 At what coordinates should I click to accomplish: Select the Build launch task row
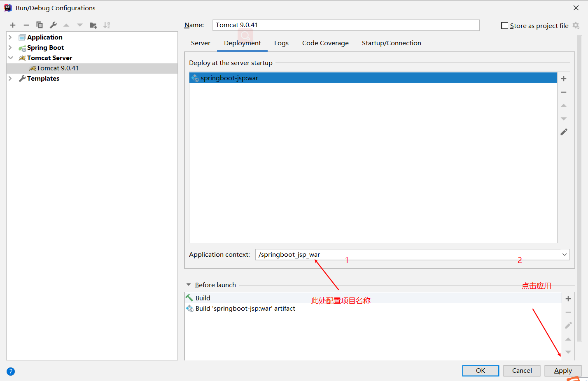click(x=373, y=298)
